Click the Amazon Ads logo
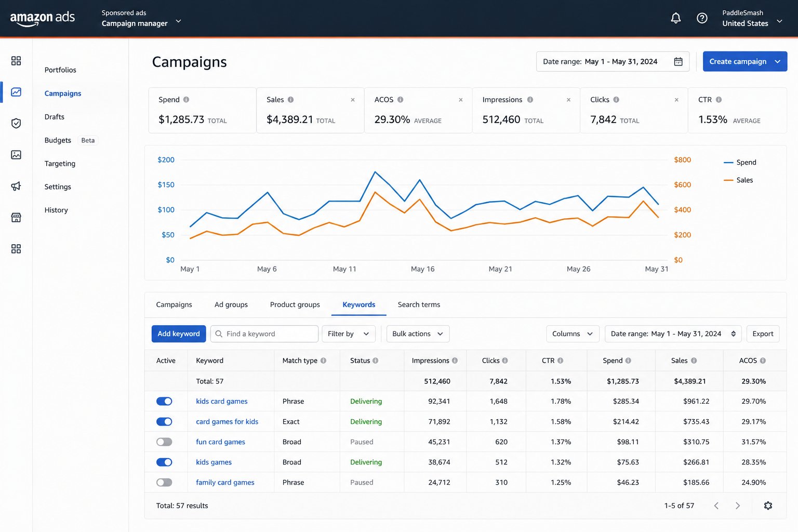 [x=43, y=18]
